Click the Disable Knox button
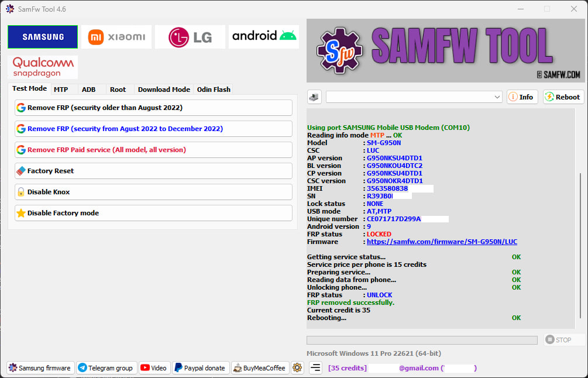The image size is (588, 378). pos(153,192)
